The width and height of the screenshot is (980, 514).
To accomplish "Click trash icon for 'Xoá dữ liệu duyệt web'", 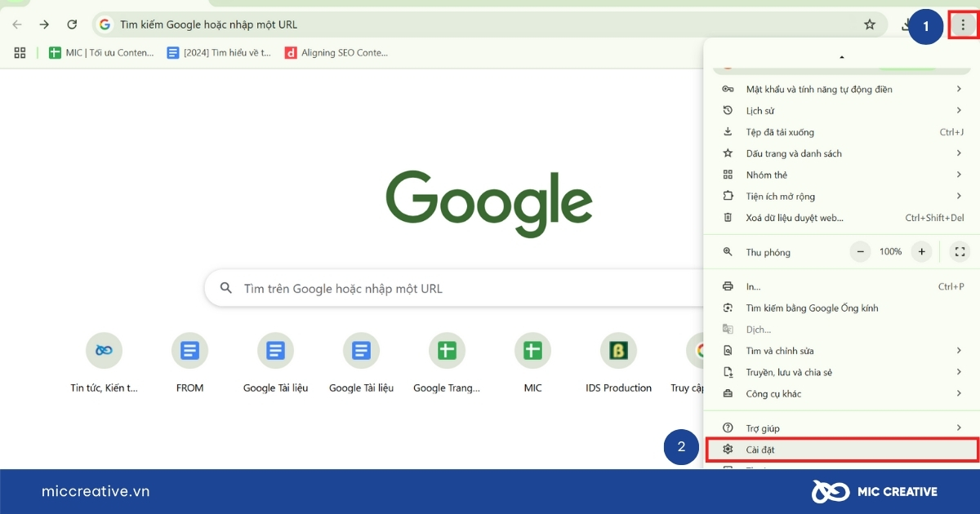I will 728,218.
